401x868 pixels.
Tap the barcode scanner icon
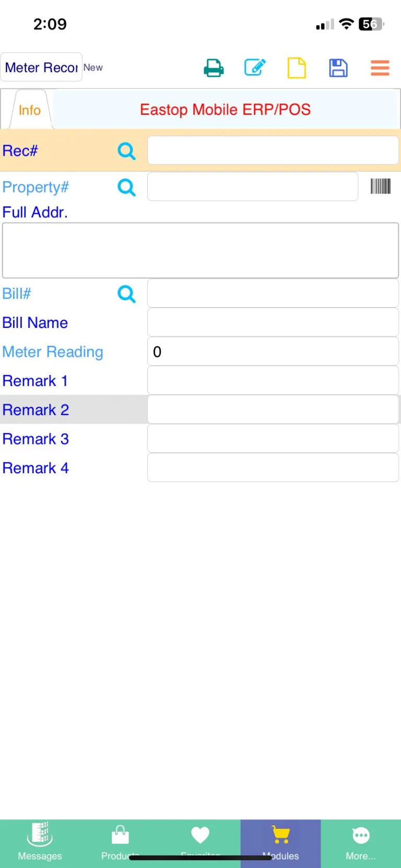pos(381,186)
